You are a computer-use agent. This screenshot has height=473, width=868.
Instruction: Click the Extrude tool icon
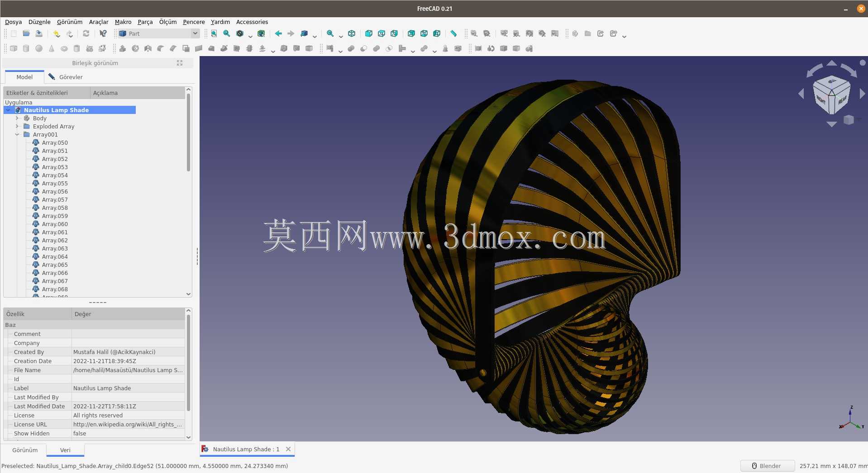point(123,48)
